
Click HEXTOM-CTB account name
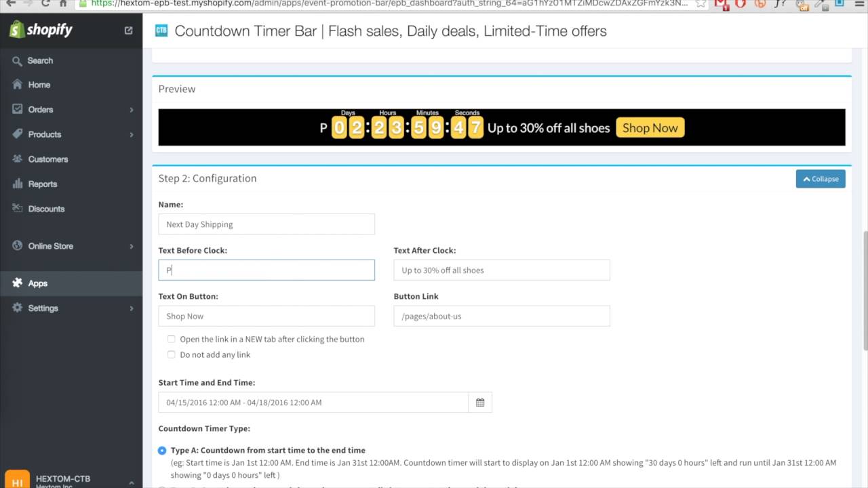pos(63,479)
